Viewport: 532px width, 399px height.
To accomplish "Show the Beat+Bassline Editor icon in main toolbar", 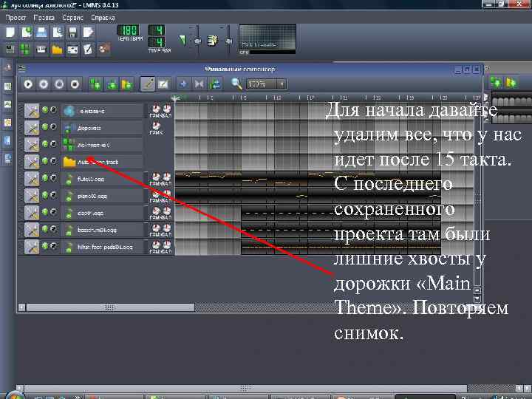I will [x=25, y=50].
